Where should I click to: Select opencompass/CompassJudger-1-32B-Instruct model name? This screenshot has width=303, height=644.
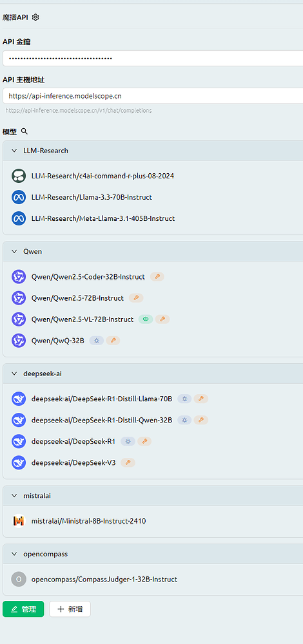coord(104,580)
